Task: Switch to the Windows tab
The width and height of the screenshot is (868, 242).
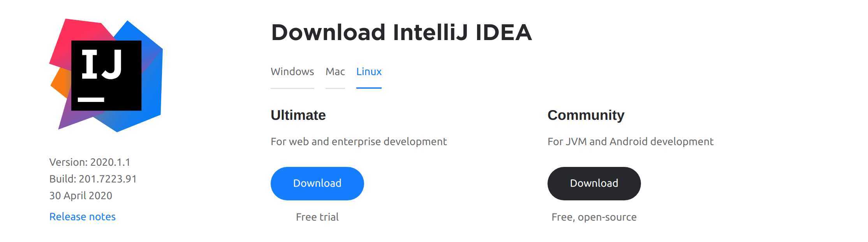Action: pyautogui.click(x=292, y=72)
